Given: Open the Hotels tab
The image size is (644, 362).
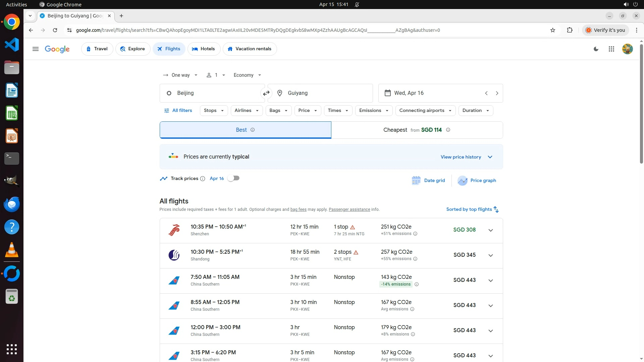Looking at the screenshot, I should click(204, 49).
